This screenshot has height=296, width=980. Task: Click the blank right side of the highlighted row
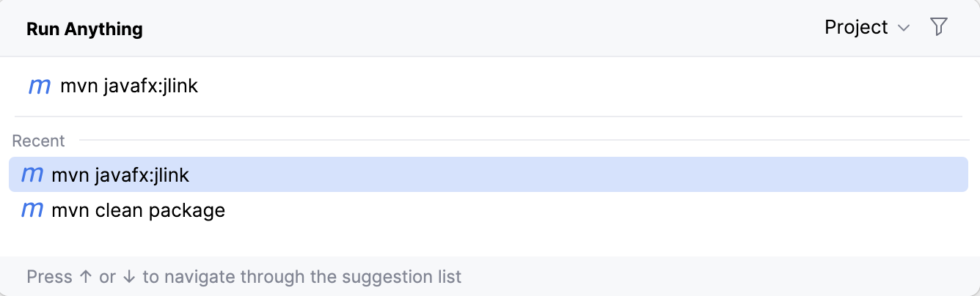click(660, 175)
